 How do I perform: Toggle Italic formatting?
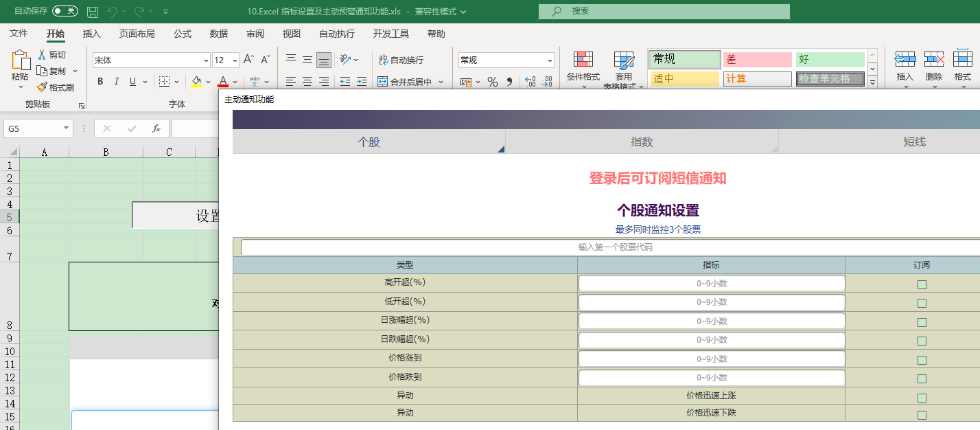pyautogui.click(x=116, y=82)
